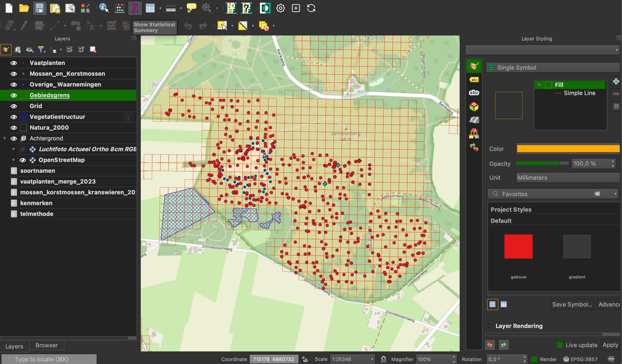Create a new project with the blank page icon
Image resolution: width=622 pixels, height=364 pixels.
tap(9, 8)
